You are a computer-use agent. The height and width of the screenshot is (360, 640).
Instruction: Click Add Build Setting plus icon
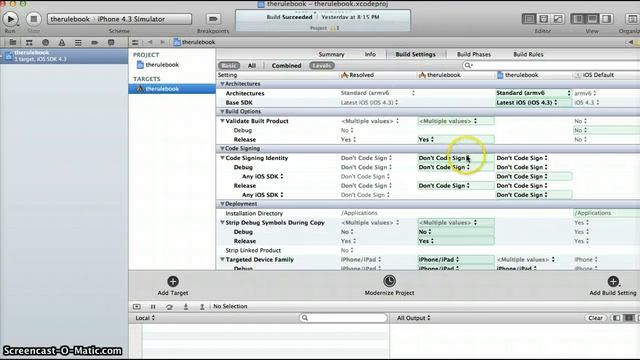[x=613, y=281]
